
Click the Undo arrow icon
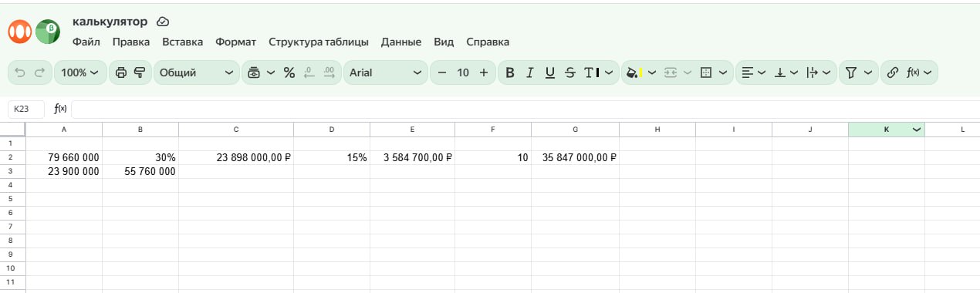tap(21, 72)
